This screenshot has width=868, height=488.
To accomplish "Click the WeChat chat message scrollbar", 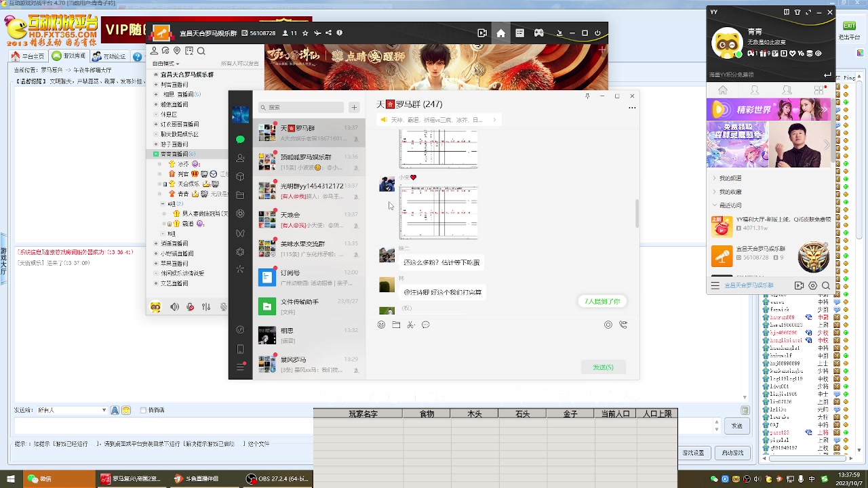I will (637, 213).
